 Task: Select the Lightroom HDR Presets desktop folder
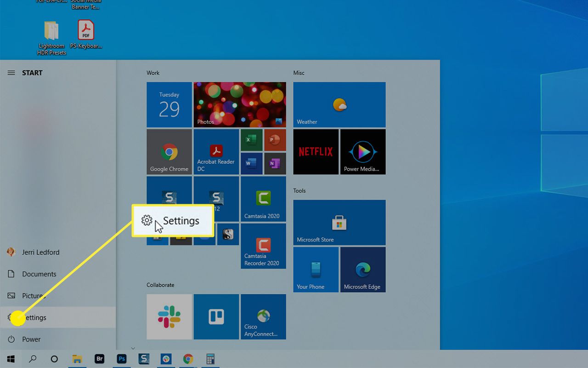click(x=51, y=38)
